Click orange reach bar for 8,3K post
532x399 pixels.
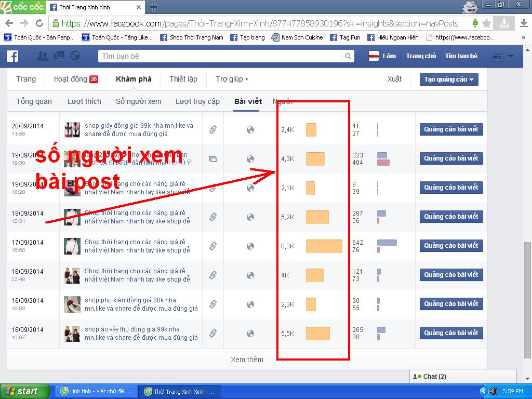coord(324,246)
